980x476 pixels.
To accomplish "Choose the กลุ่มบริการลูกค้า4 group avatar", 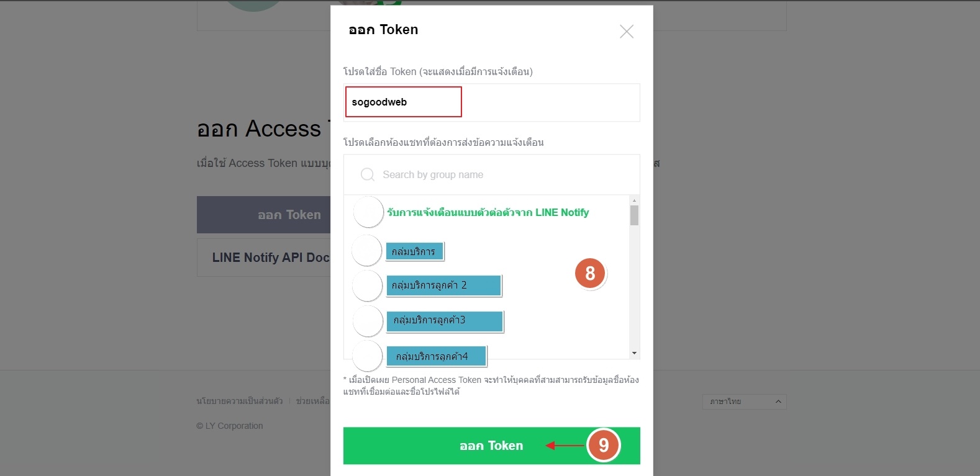I will (x=368, y=356).
